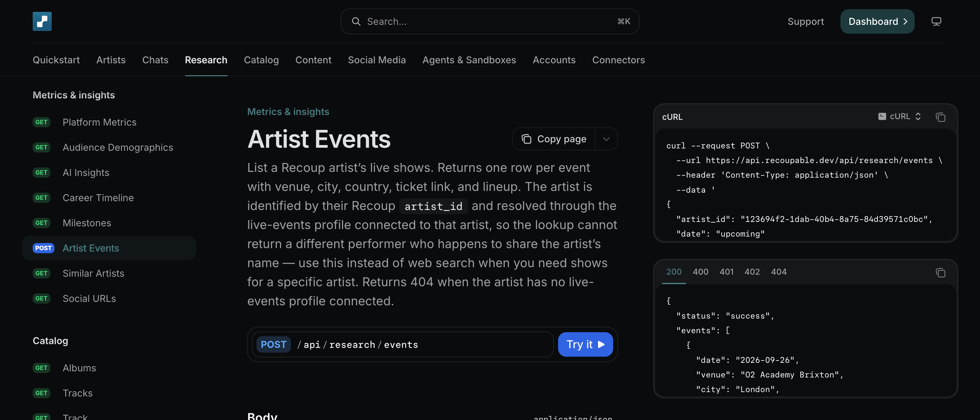Image resolution: width=980 pixels, height=420 pixels.
Task: Click the Catalog sidebar section heading
Action: pyautogui.click(x=50, y=341)
